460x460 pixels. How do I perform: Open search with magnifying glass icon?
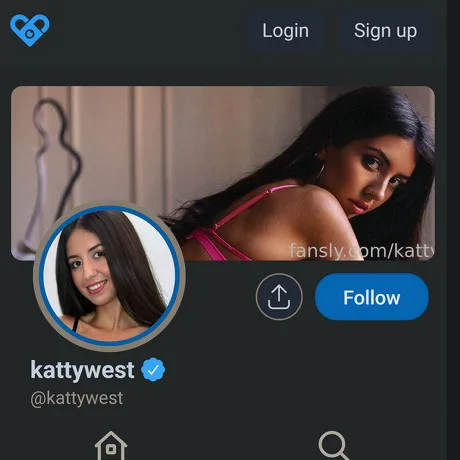click(x=334, y=446)
